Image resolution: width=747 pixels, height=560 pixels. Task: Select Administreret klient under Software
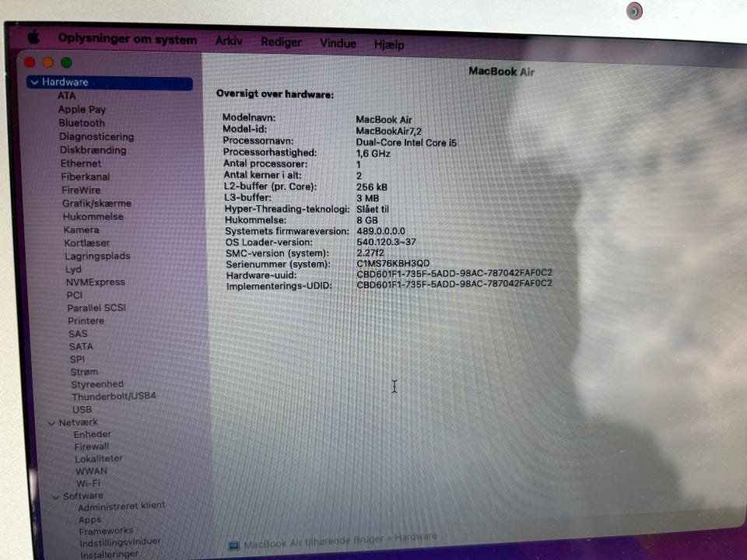[121, 506]
